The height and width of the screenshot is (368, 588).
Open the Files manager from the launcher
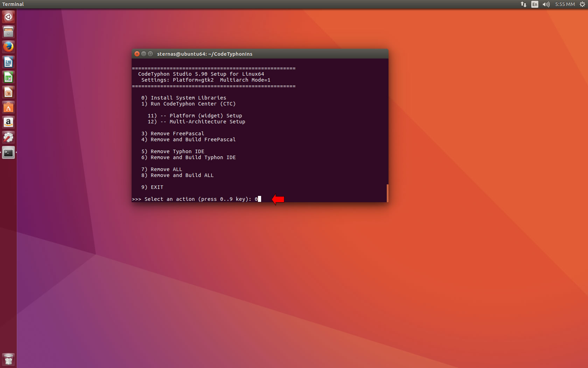pyautogui.click(x=8, y=32)
